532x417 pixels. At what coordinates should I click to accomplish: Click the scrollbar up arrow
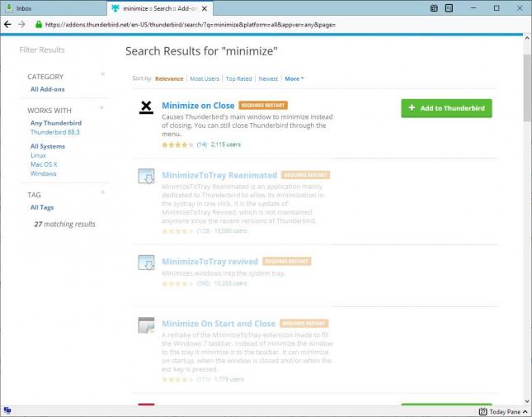click(x=527, y=38)
